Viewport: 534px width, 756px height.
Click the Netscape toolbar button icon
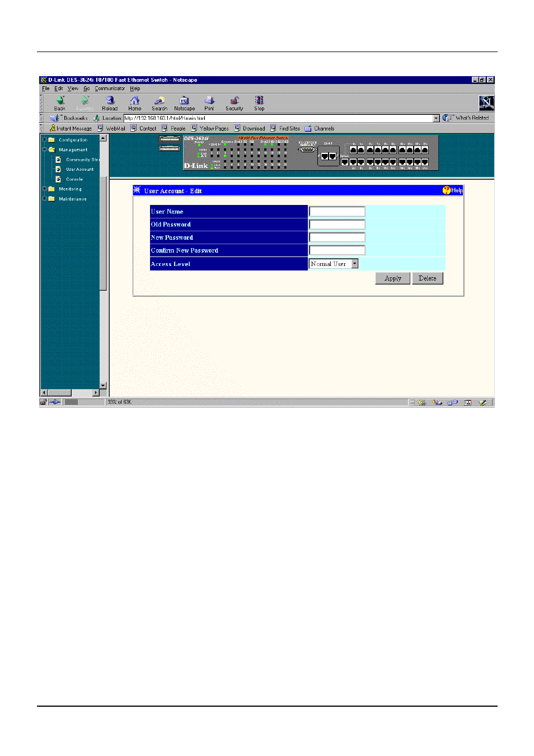click(x=184, y=100)
